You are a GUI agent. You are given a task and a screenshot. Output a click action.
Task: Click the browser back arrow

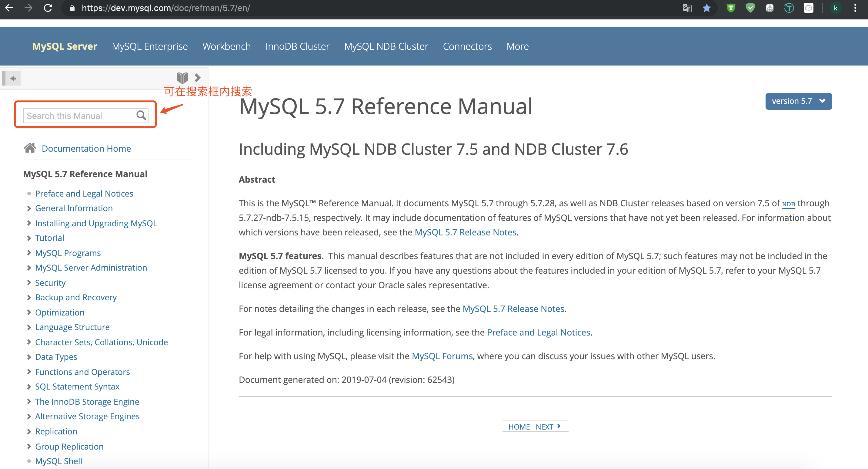(x=9, y=8)
